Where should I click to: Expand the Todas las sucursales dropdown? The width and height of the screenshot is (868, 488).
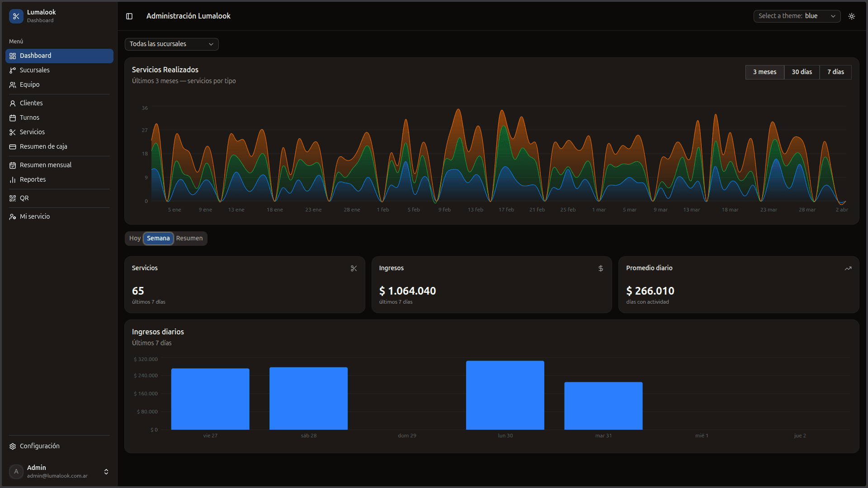[x=172, y=44]
